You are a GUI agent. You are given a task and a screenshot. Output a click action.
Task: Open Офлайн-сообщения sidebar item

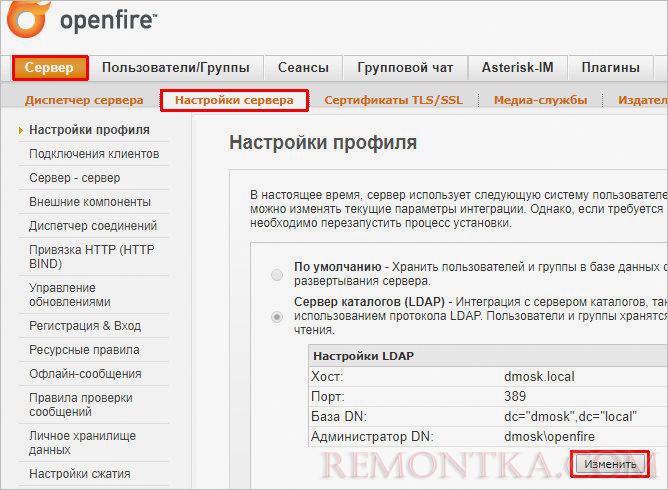click(85, 374)
